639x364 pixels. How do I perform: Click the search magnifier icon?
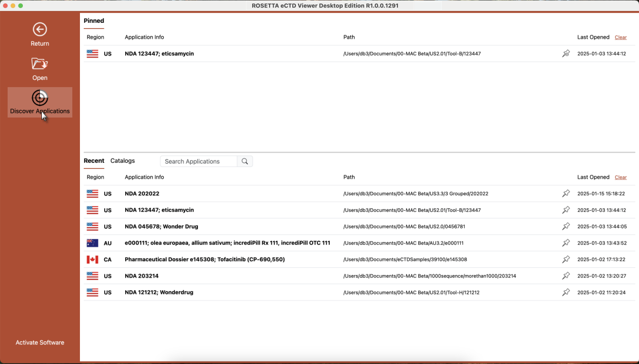(245, 161)
